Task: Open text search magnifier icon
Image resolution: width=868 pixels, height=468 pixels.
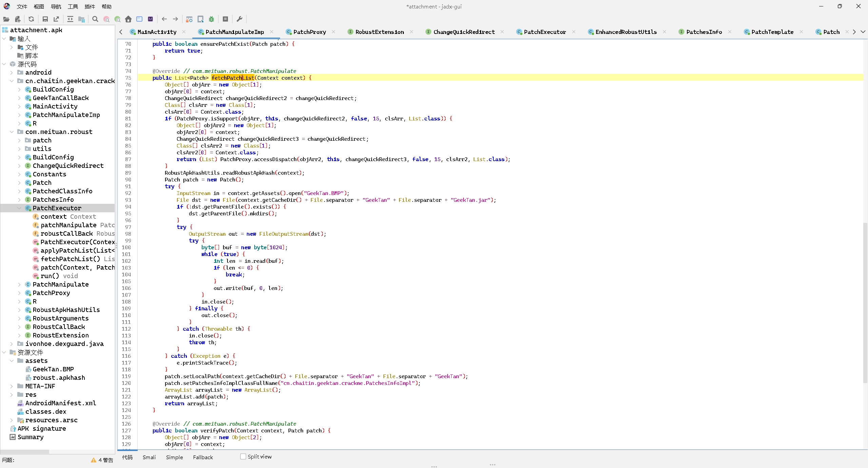Action: (95, 19)
